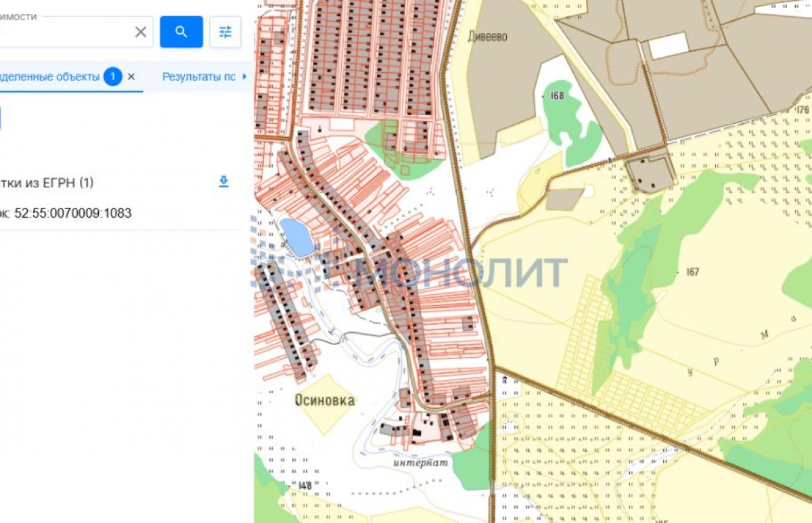Select parcel 52:55:0070009:1083 in the list
Image resolution: width=812 pixels, height=523 pixels.
pyautogui.click(x=66, y=213)
